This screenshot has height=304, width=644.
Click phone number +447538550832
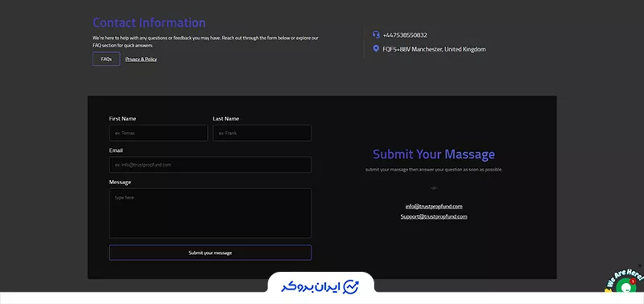coord(405,35)
